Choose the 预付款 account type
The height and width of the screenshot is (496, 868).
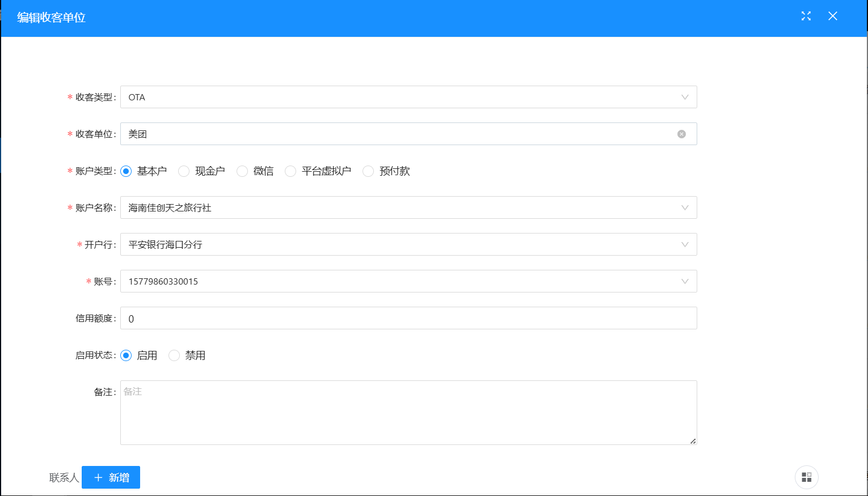pos(368,171)
